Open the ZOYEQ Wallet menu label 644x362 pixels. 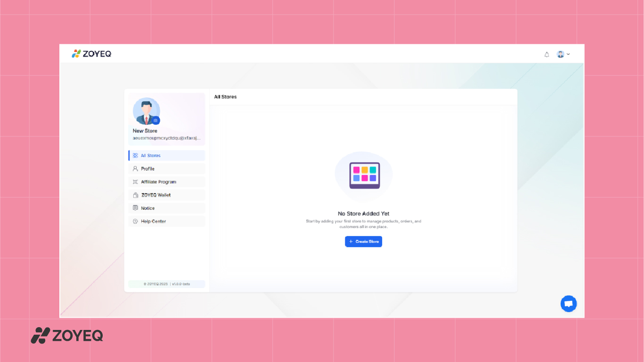pos(156,195)
